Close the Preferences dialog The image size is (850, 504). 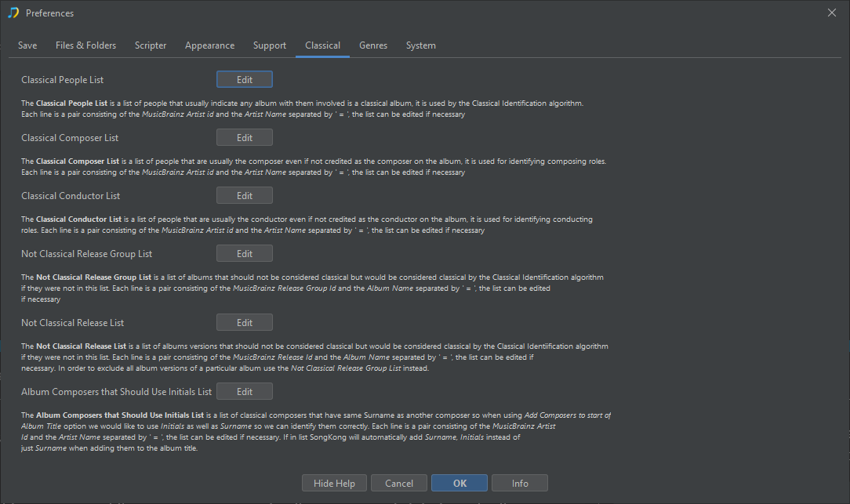point(831,13)
